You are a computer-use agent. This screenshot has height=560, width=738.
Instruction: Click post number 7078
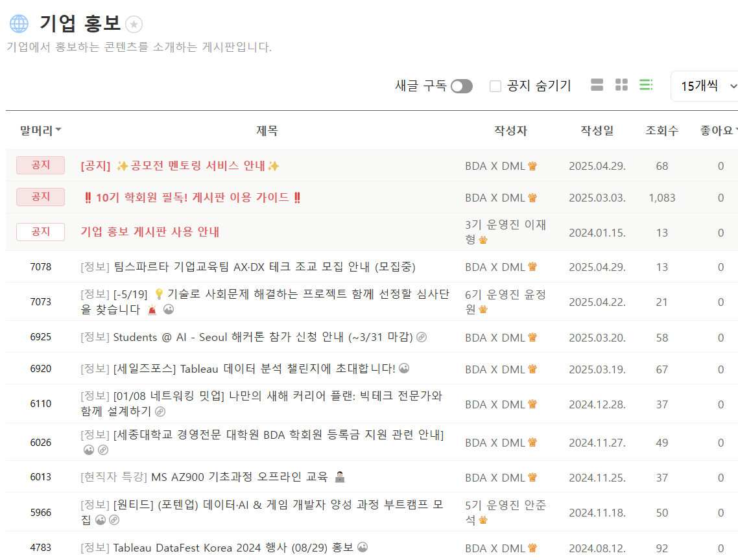[x=40, y=267]
